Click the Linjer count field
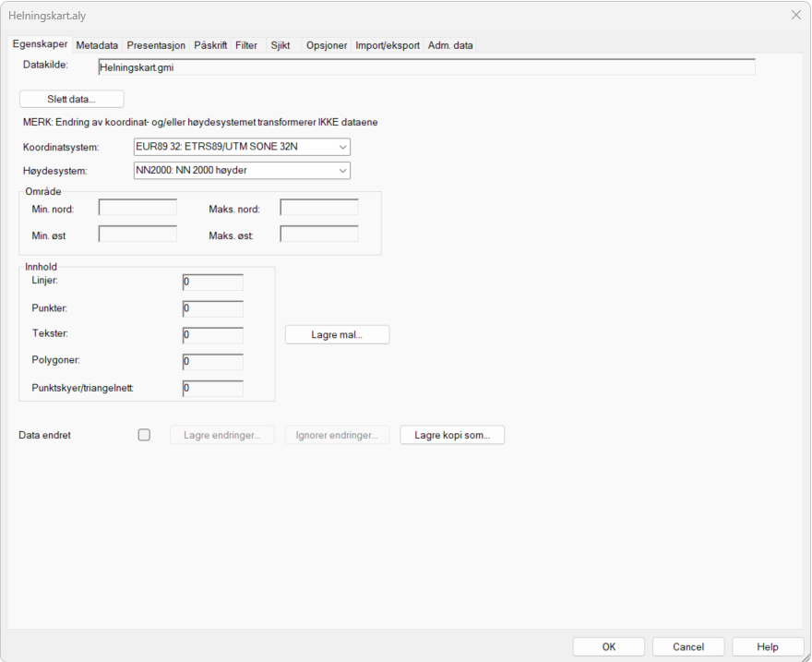This screenshot has height=662, width=812. (213, 282)
